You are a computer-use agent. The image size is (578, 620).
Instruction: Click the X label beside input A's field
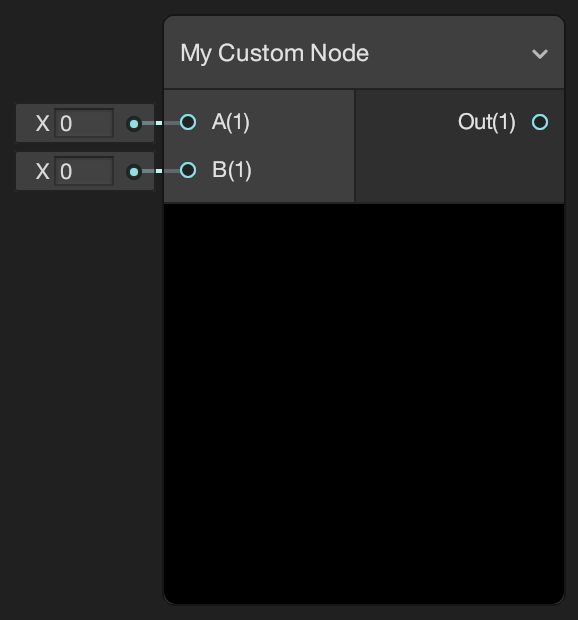[x=42, y=124]
